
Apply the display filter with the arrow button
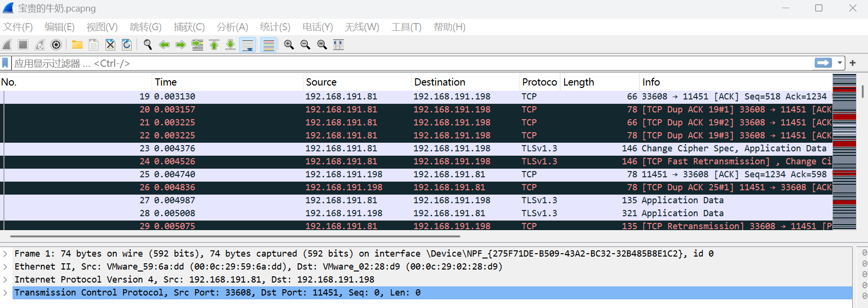(x=823, y=63)
